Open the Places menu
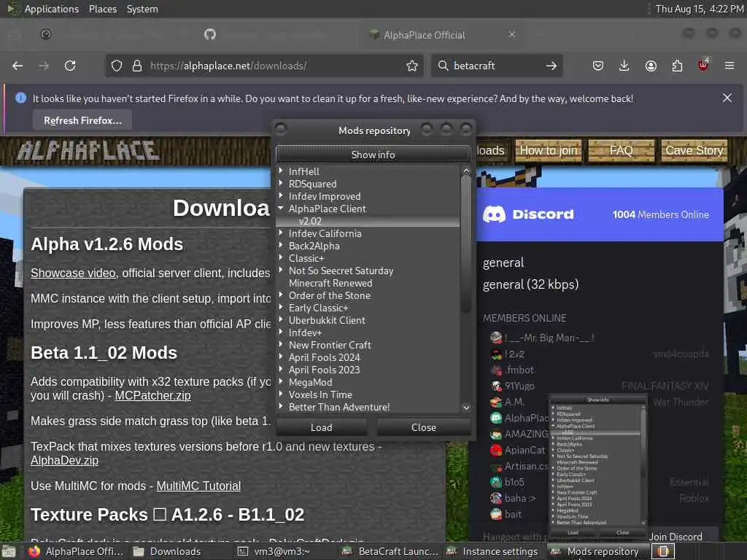This screenshot has height=560, width=747. tap(102, 9)
